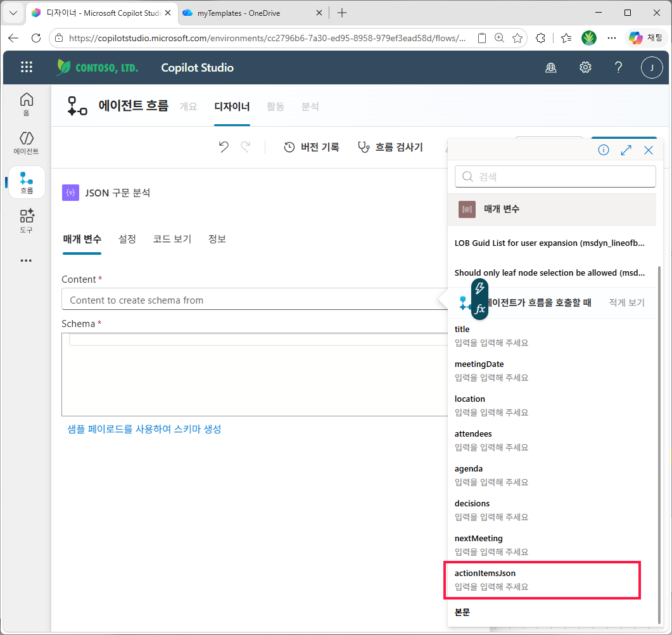Choose the title dynamic value
This screenshot has height=635, width=672.
[x=552, y=336]
